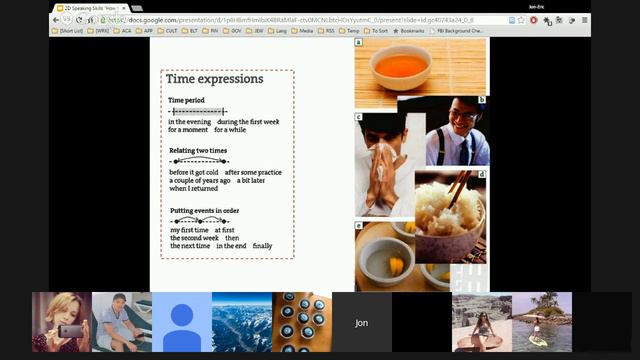Image resolution: width=640 pixels, height=360 pixels.
Task: Open the Temp bookmarks folder
Action: 349,31
